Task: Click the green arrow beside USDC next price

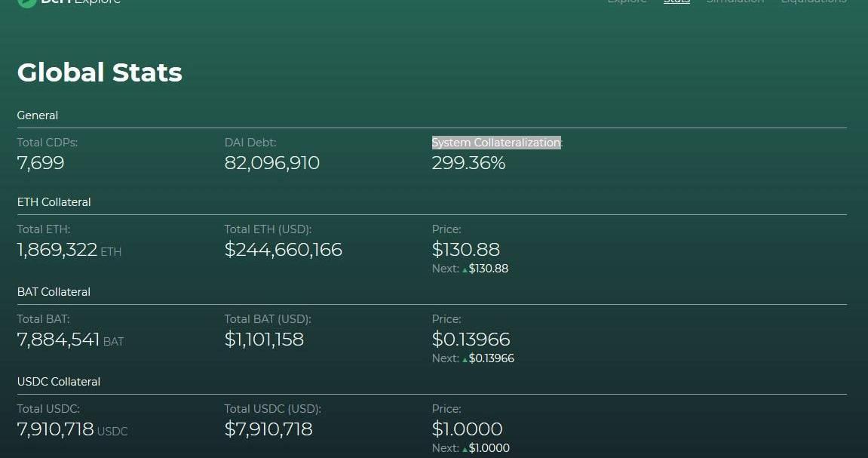Action: [x=465, y=449]
